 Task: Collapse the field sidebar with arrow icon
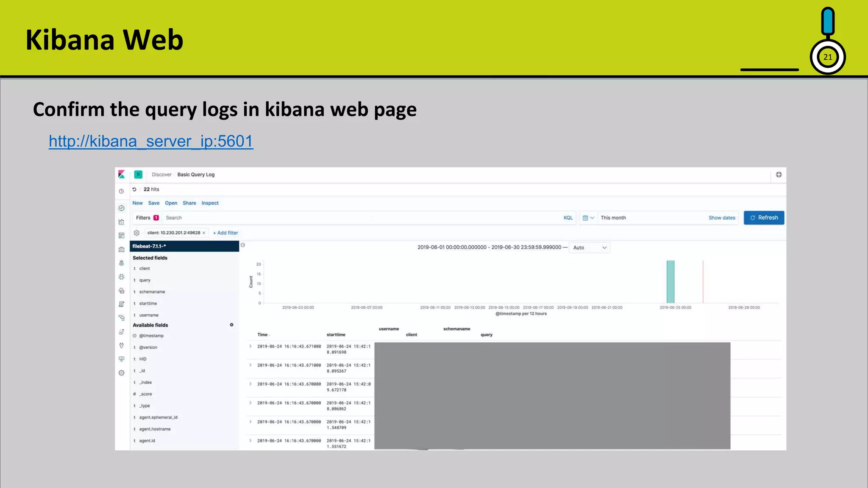tap(243, 245)
